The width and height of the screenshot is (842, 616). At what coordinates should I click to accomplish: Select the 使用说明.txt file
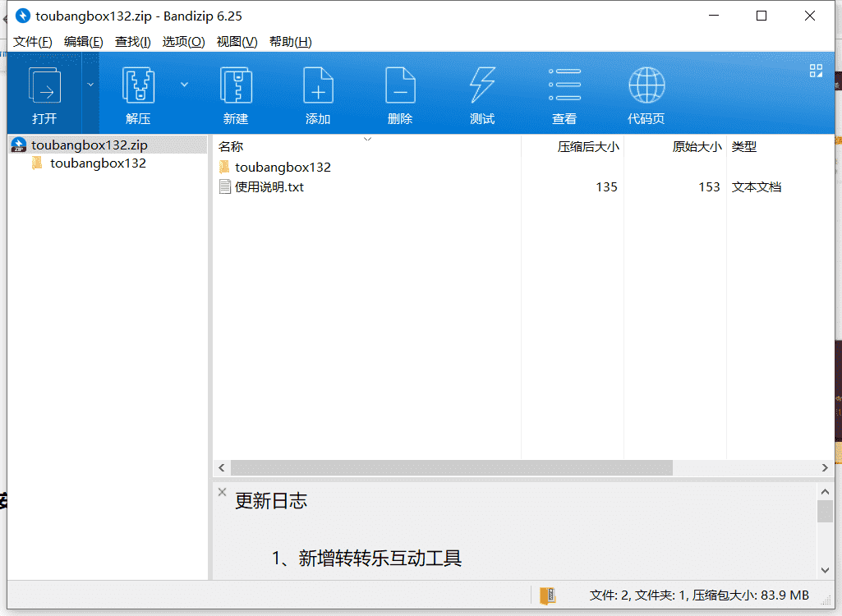click(x=269, y=187)
